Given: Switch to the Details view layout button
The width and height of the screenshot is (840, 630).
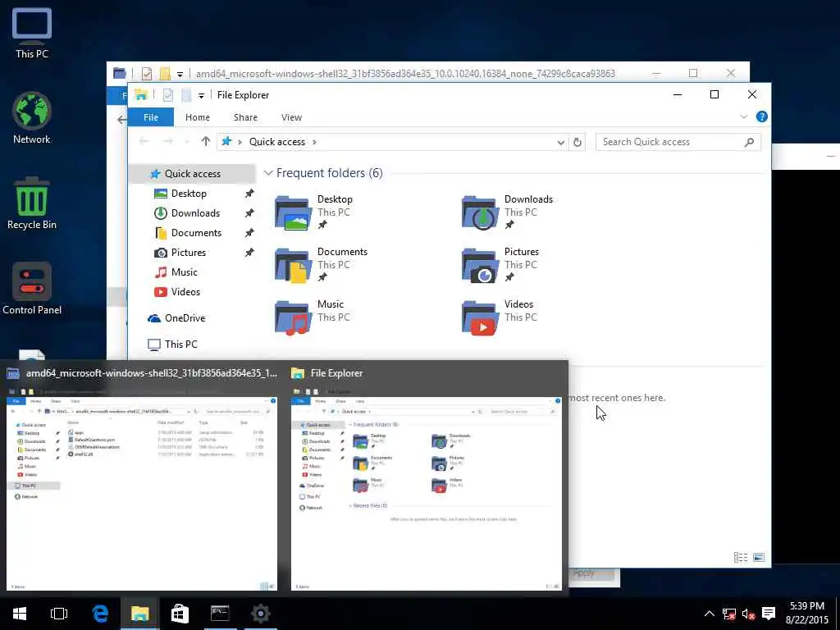Looking at the screenshot, I should click(741, 558).
